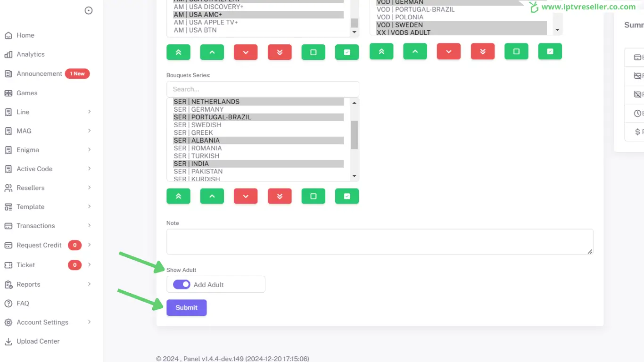Click the double-up arrow button under Bouquets Series
Screen dimensions: 644x362
click(178, 196)
